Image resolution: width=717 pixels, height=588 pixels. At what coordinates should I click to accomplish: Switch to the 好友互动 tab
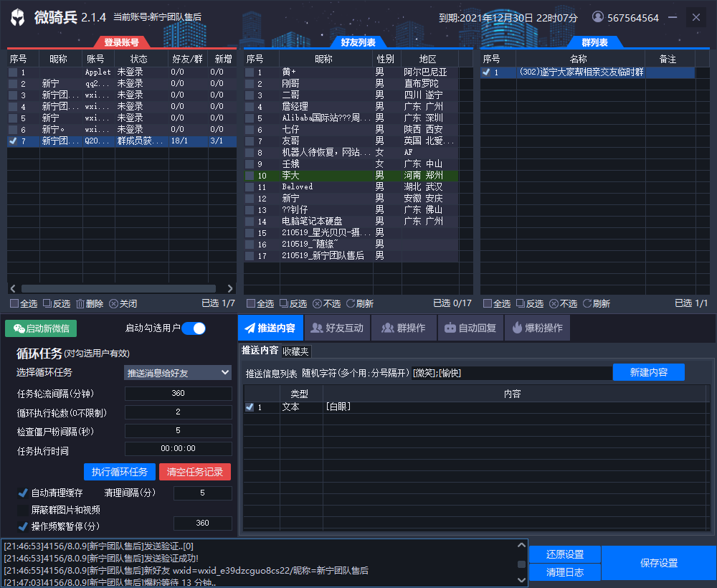pos(337,328)
